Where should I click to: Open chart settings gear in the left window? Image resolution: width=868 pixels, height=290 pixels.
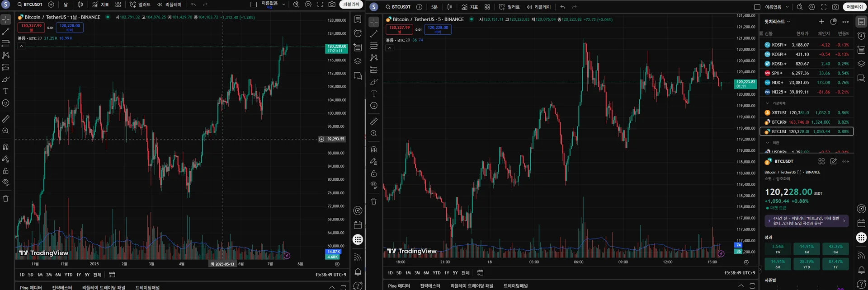308,5
